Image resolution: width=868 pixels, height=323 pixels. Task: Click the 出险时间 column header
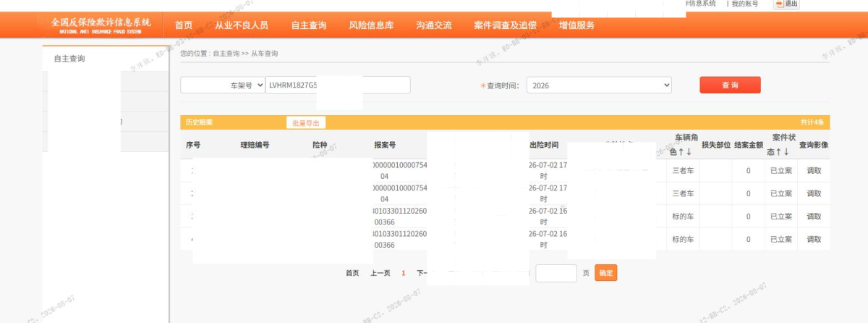[x=544, y=145]
